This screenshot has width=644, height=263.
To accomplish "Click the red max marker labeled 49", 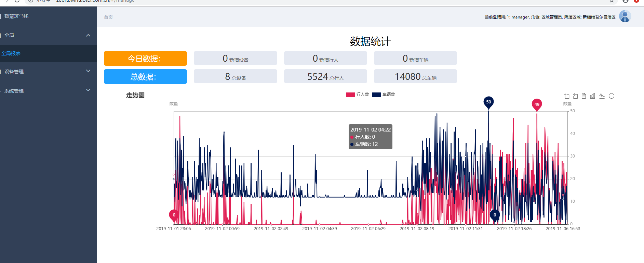I will tap(537, 104).
